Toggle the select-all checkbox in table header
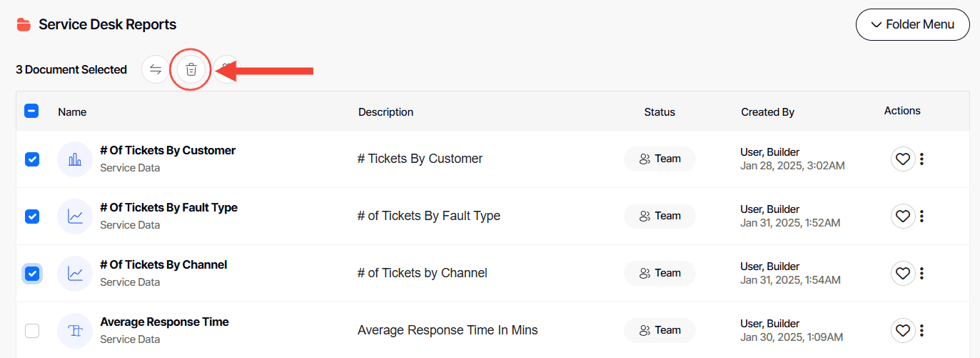 click(31, 111)
